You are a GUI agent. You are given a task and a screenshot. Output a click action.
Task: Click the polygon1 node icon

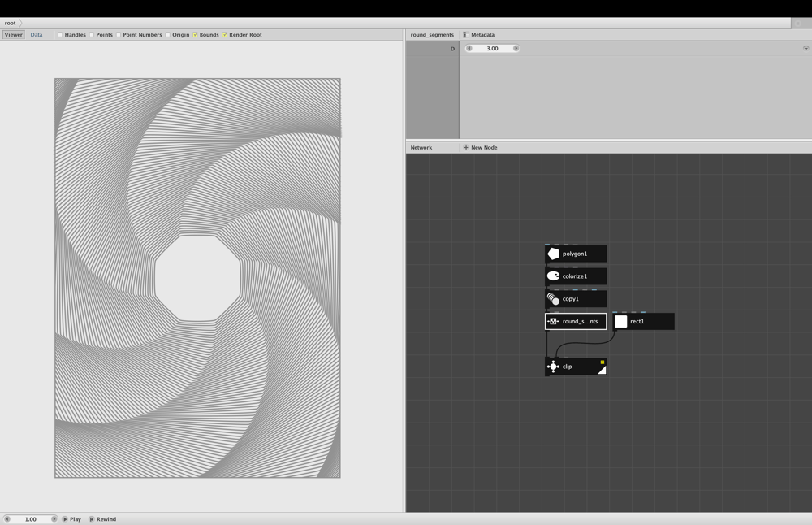coord(553,254)
